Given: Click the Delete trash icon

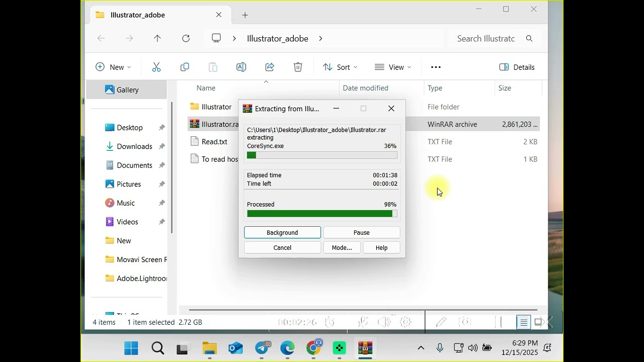Looking at the screenshot, I should [x=298, y=67].
